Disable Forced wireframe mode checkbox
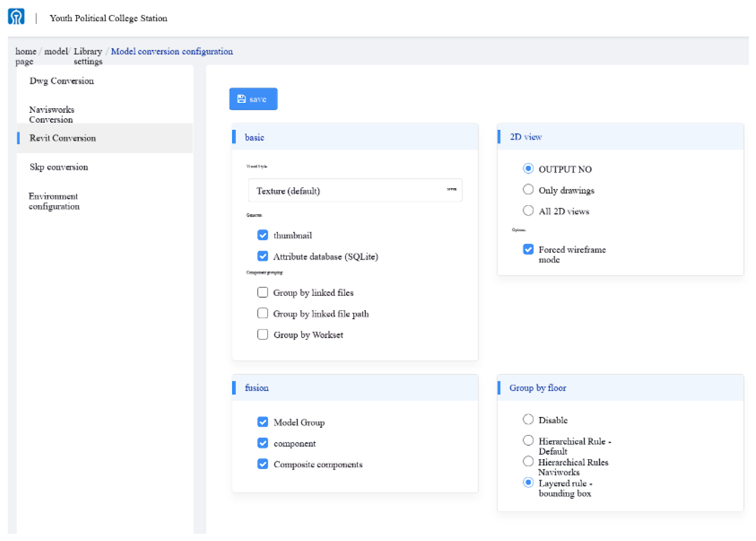756x541 pixels. tap(528, 249)
